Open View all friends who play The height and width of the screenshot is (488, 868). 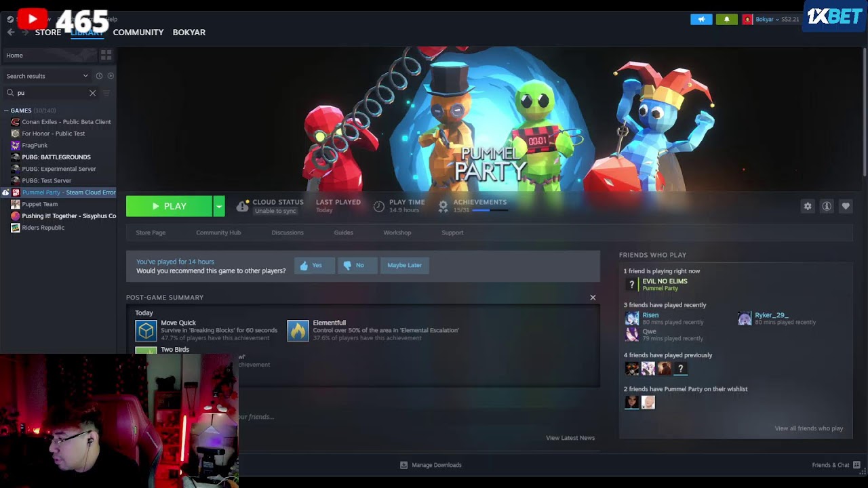[x=809, y=428]
